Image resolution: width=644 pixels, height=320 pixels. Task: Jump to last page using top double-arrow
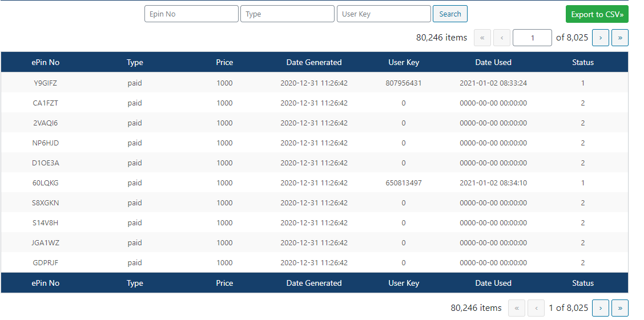pos(619,38)
